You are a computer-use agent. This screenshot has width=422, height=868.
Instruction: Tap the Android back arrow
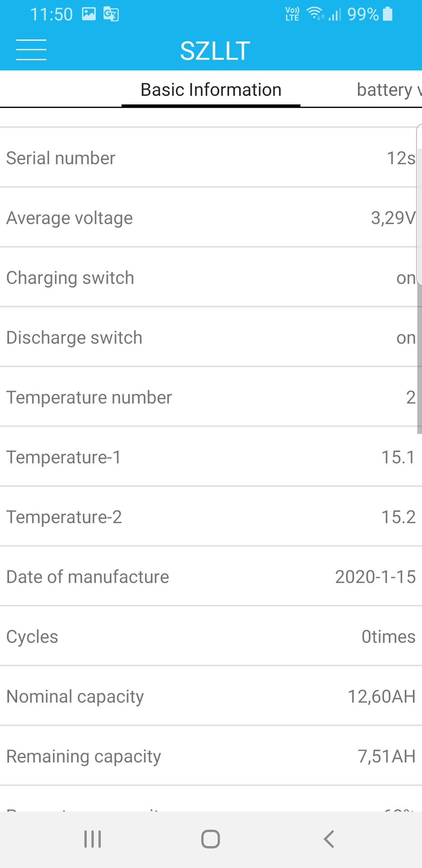pyautogui.click(x=329, y=839)
